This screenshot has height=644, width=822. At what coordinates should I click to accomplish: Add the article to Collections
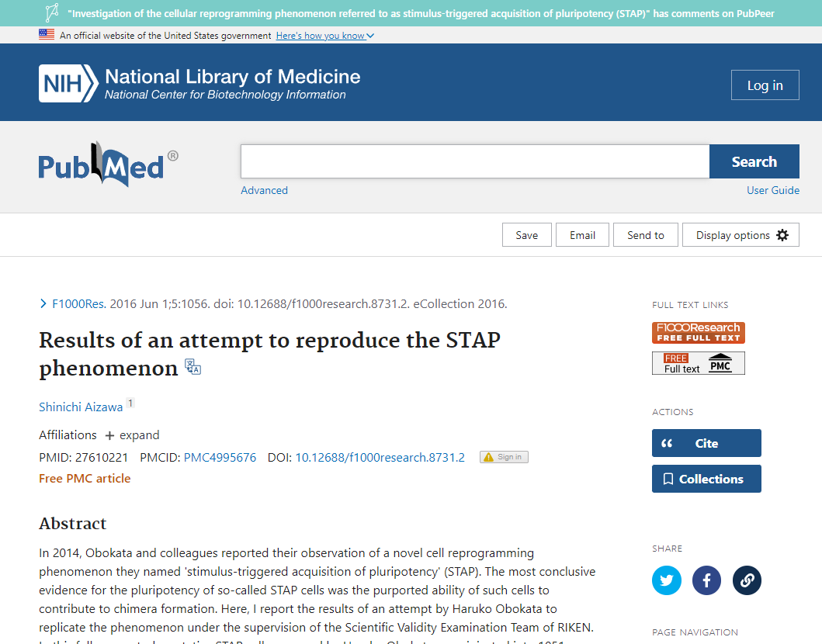click(x=706, y=479)
